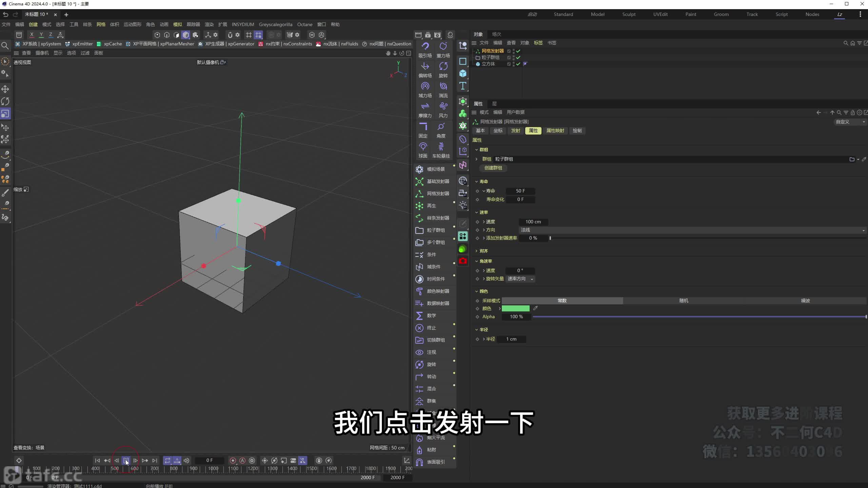Click the 寿命 50 F input field
Image resolution: width=868 pixels, height=488 pixels.
pos(520,191)
